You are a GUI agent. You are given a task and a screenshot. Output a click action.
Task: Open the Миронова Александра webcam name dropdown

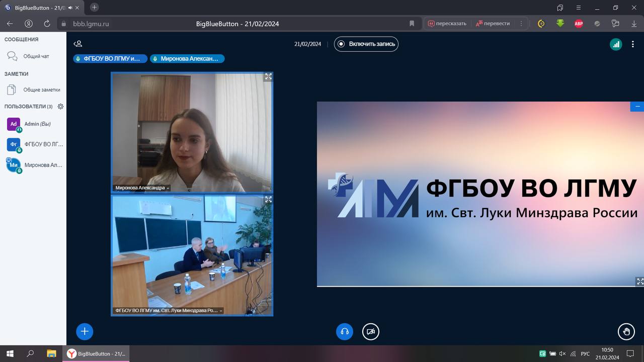[142, 188]
